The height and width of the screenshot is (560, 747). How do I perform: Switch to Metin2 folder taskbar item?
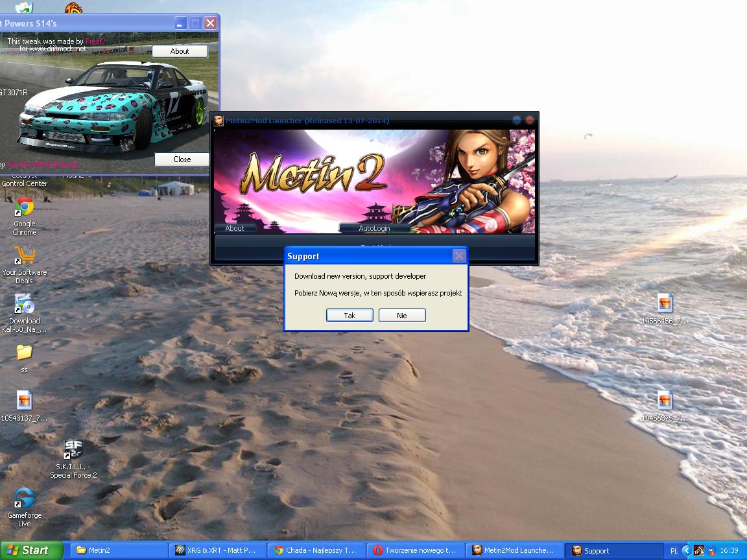pyautogui.click(x=119, y=550)
